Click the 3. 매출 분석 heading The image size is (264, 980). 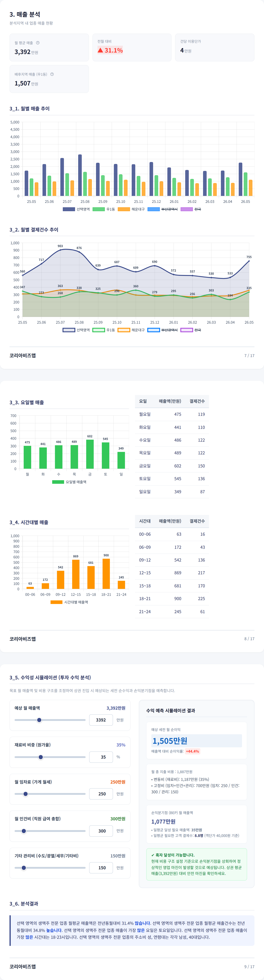pyautogui.click(x=25, y=14)
